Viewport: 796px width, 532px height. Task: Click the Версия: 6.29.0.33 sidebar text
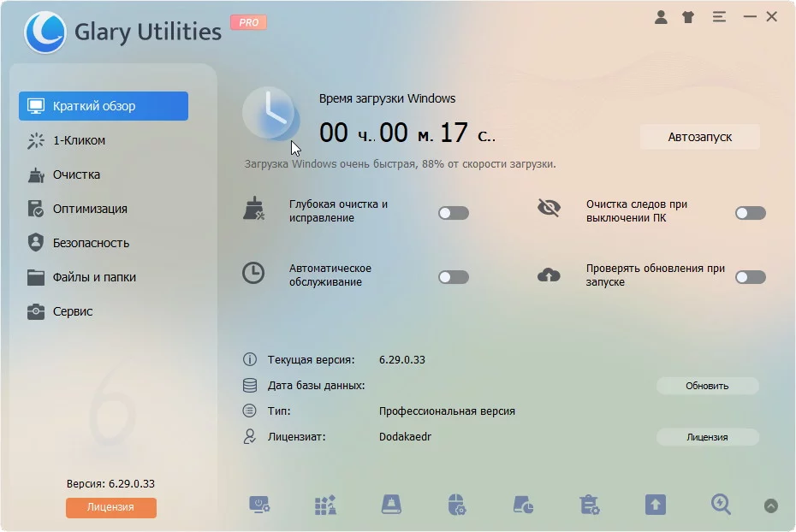coord(110,484)
